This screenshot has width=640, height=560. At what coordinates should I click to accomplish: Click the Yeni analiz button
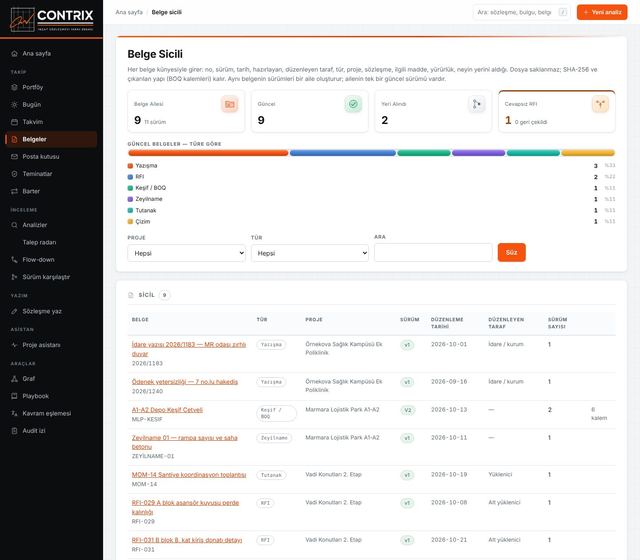[x=602, y=12]
